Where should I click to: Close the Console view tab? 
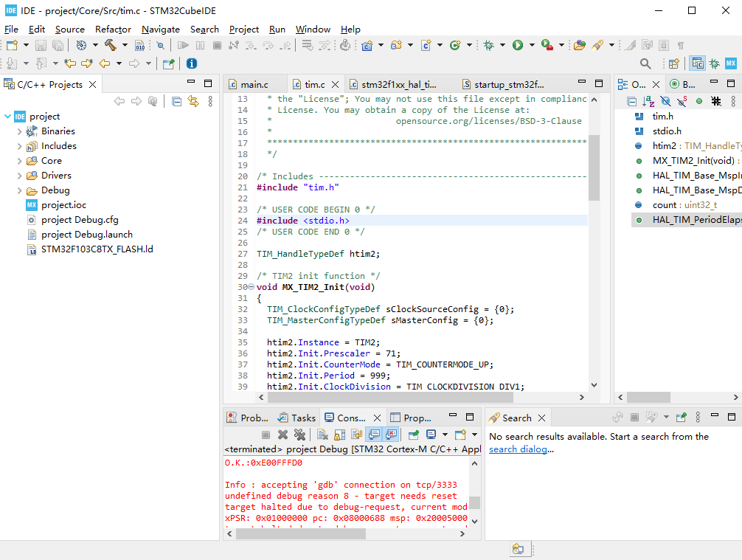click(x=377, y=418)
